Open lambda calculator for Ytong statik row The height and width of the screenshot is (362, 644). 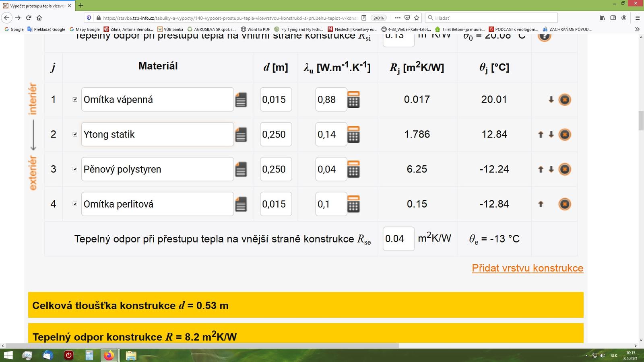pos(353,134)
